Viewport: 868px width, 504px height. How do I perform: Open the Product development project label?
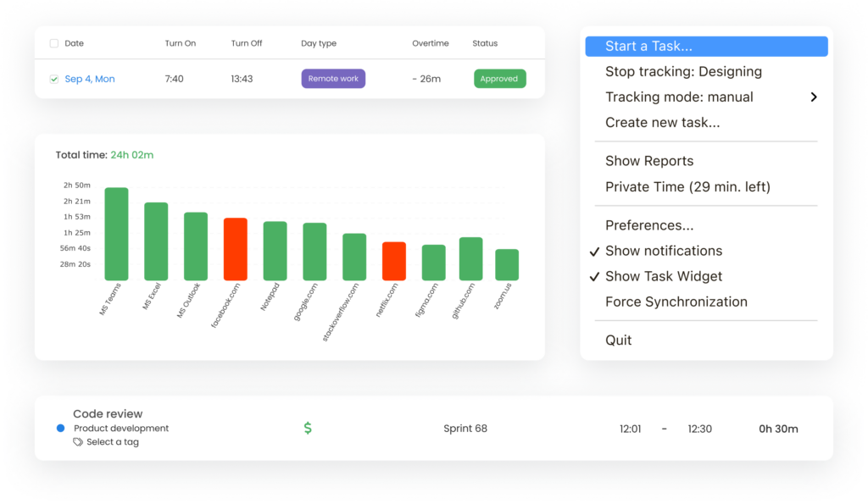pyautogui.click(x=121, y=429)
